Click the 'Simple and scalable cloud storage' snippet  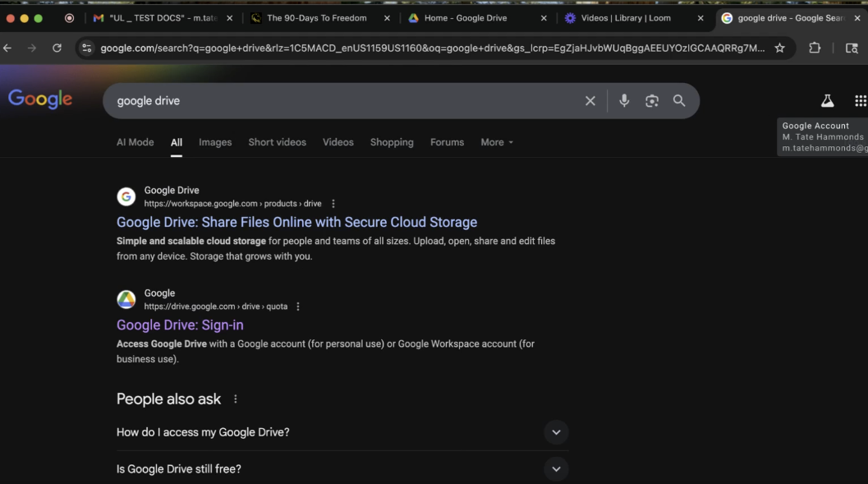point(191,241)
